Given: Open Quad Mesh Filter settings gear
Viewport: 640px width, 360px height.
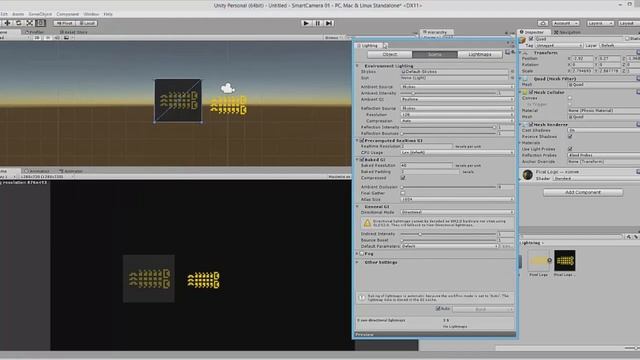Looking at the screenshot, I should point(638,78).
